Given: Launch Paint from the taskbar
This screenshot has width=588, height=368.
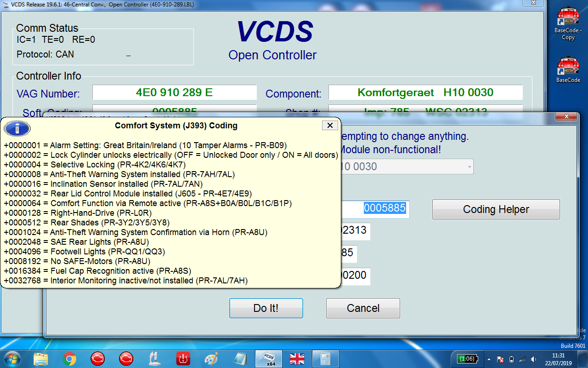Looking at the screenshot, I should point(212,359).
